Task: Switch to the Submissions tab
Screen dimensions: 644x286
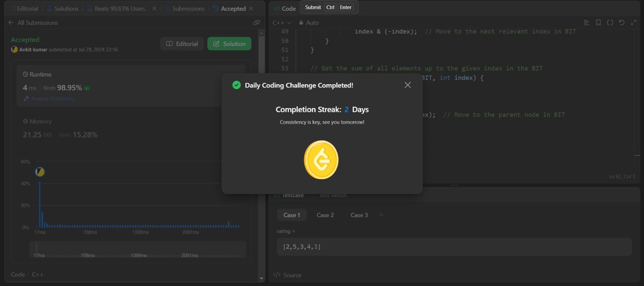Action: (184, 9)
